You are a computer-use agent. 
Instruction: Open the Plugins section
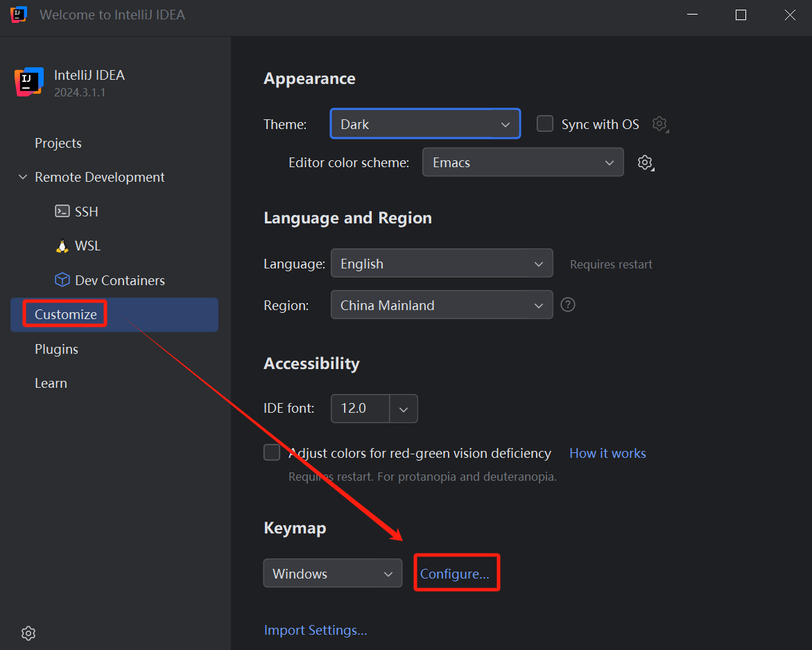click(x=56, y=349)
